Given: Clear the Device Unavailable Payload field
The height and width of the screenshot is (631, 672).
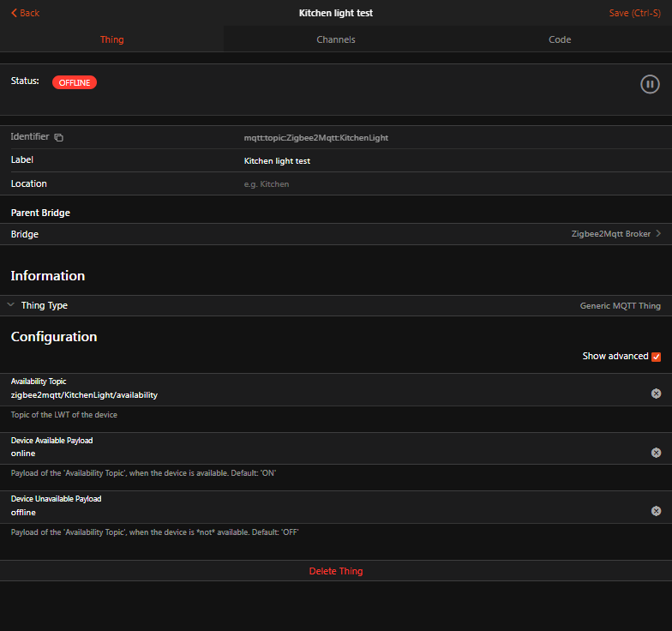Looking at the screenshot, I should click(656, 511).
